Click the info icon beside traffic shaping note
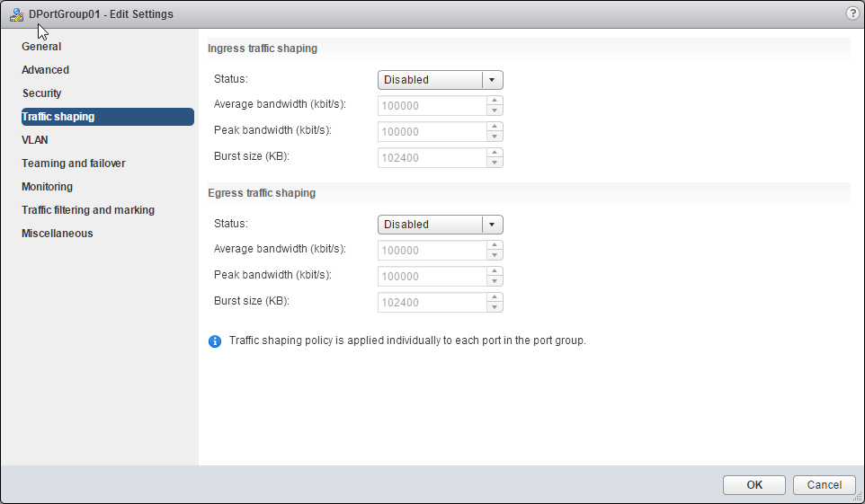The width and height of the screenshot is (865, 504). tap(215, 341)
